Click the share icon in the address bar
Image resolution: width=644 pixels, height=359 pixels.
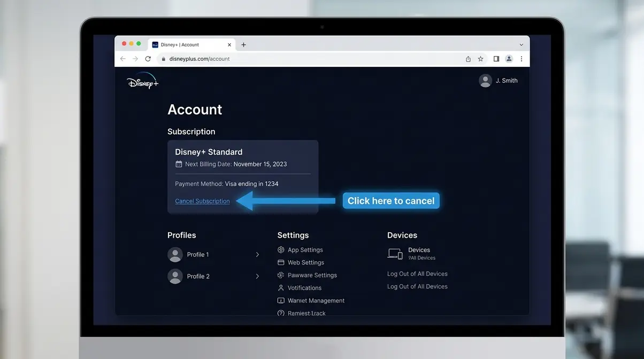tap(468, 59)
